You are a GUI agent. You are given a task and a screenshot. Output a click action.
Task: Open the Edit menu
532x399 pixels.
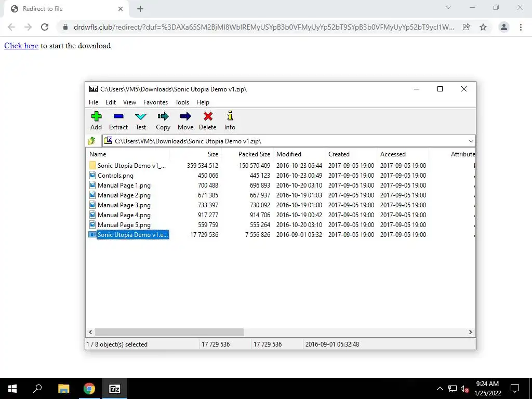tap(111, 102)
